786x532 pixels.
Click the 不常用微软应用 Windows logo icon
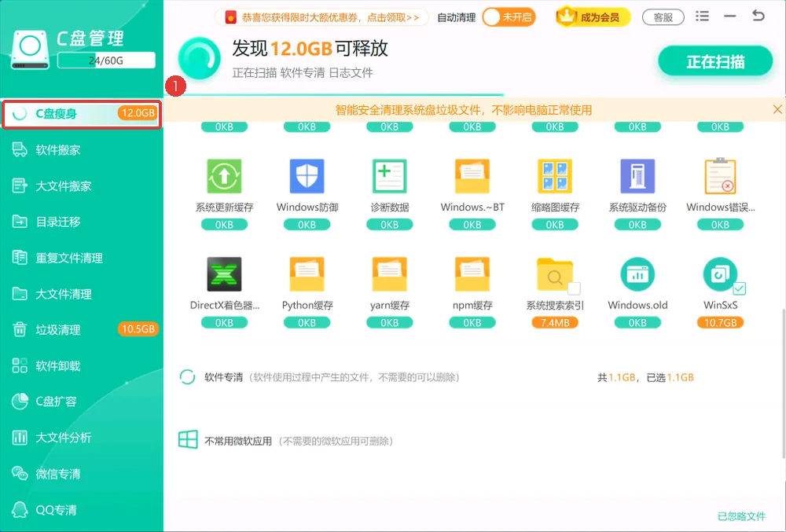tap(188, 440)
